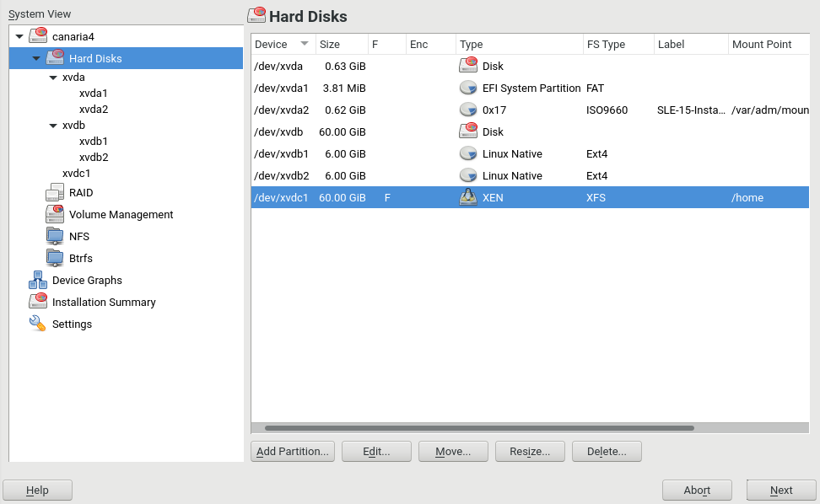Click the XEN type icon for xvdc1
Viewport: 820px width, 504px height.
(468, 198)
